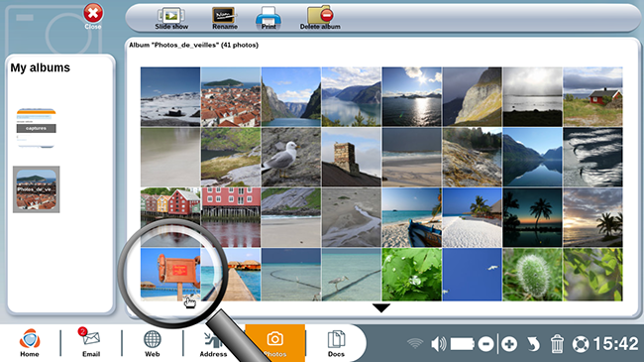644x362 pixels.
Task: Open the green leaves white flower photo
Action: 412,275
